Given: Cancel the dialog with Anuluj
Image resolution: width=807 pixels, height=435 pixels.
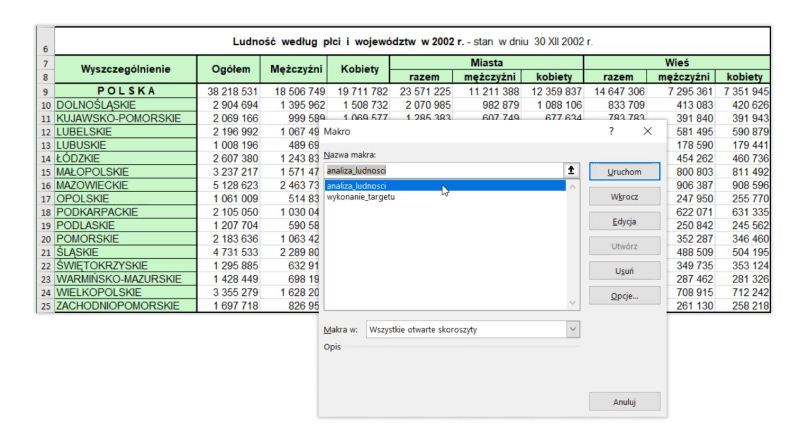Looking at the screenshot, I should 624,401.
